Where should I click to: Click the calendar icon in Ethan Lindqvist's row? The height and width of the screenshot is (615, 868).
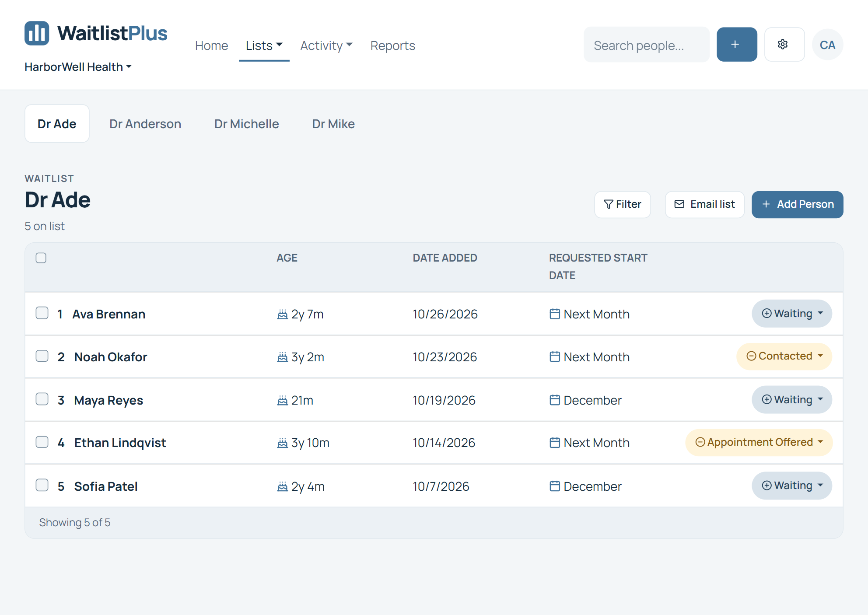(x=555, y=443)
